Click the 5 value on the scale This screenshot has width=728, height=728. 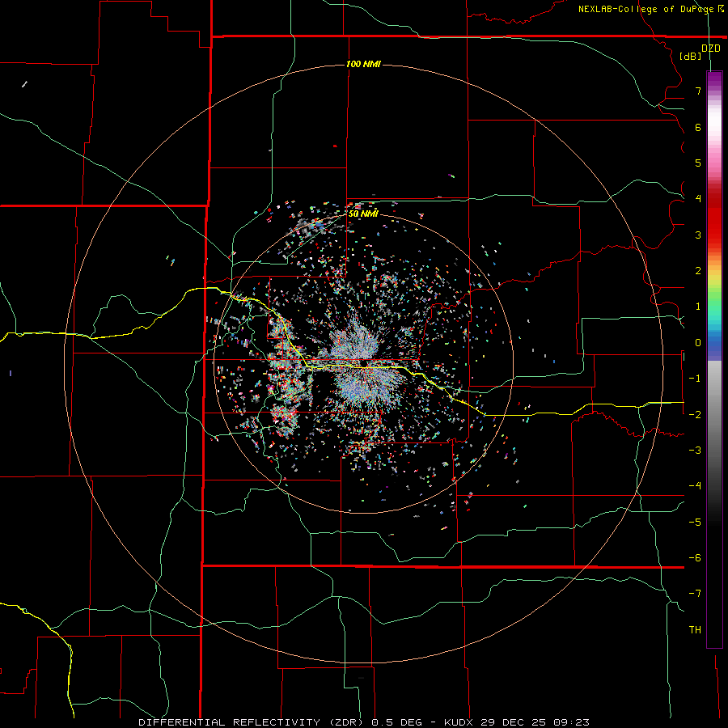tap(698, 163)
